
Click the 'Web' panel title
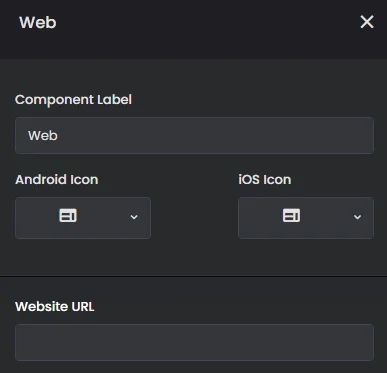(x=38, y=22)
